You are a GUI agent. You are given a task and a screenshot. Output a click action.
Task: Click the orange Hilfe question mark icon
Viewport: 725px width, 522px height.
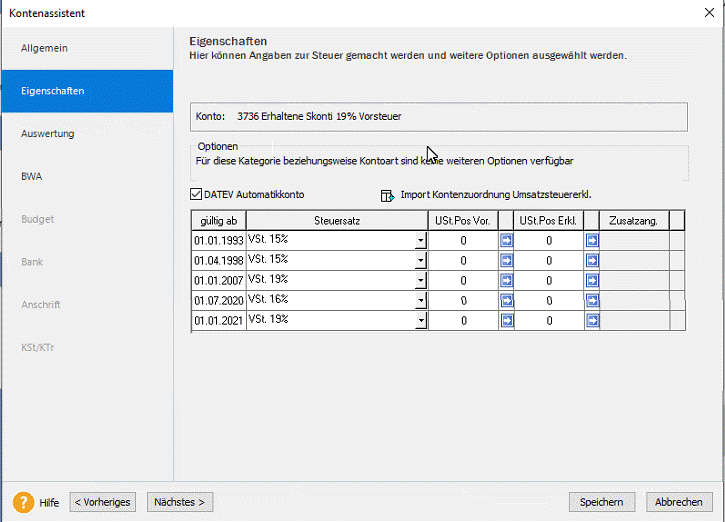point(24,502)
